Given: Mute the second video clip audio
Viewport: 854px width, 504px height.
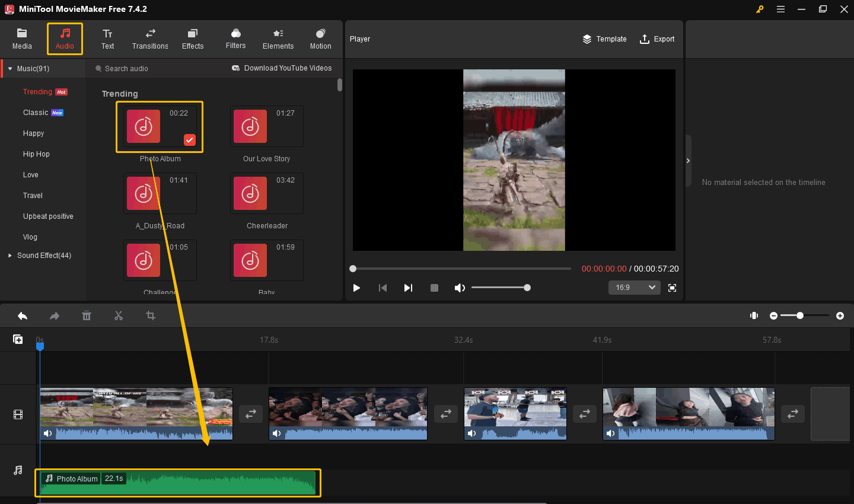Looking at the screenshot, I should click(x=276, y=433).
